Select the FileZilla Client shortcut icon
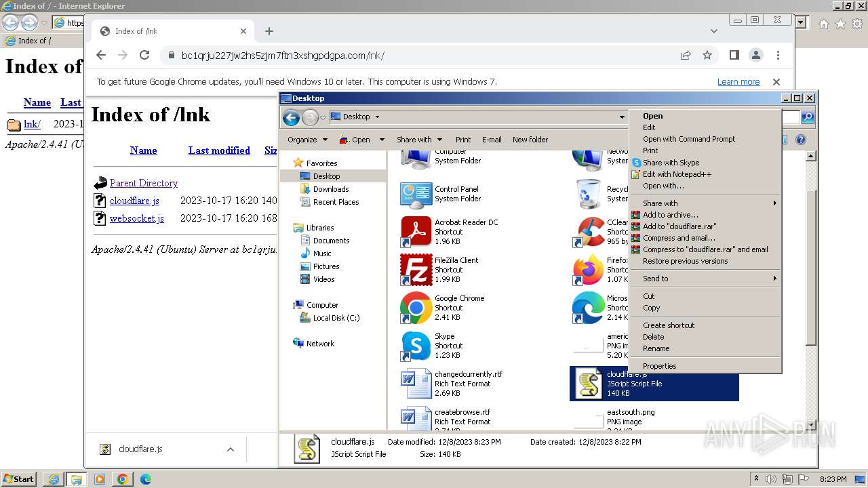 tap(416, 270)
